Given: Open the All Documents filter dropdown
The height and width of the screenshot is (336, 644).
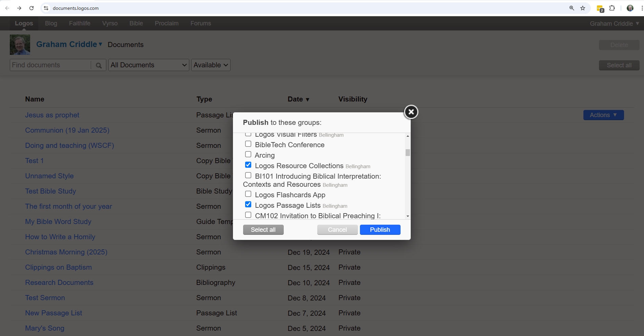Looking at the screenshot, I should (149, 65).
